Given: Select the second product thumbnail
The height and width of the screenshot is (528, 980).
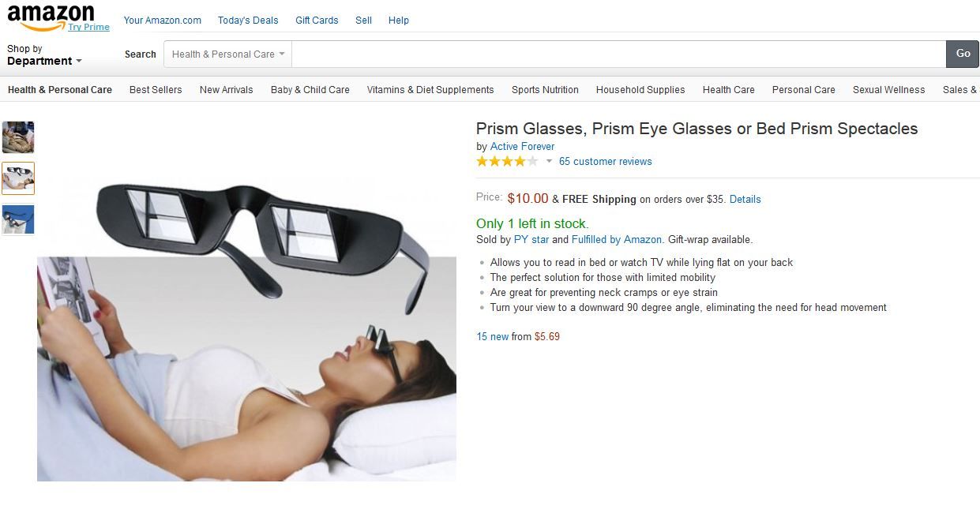Looking at the screenshot, I should [18, 178].
